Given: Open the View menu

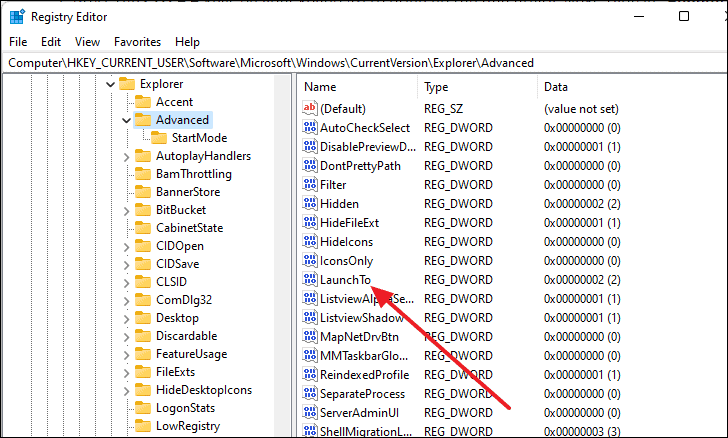Looking at the screenshot, I should [87, 42].
